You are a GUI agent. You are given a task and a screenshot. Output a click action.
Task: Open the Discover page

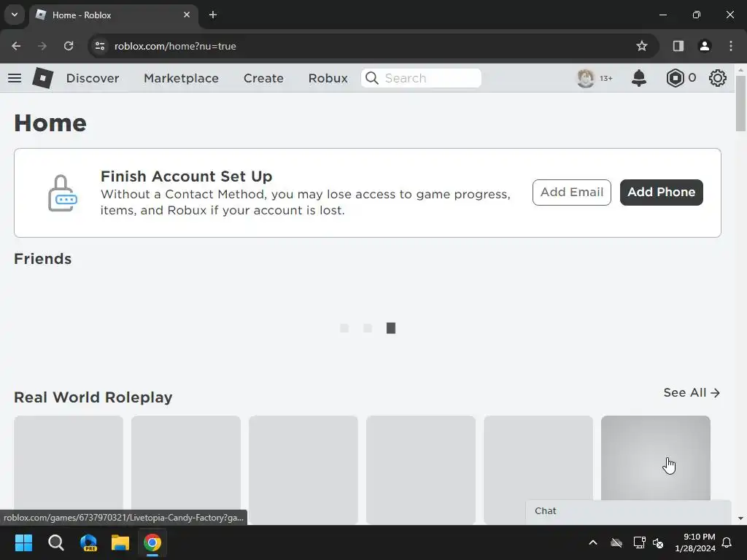click(93, 78)
